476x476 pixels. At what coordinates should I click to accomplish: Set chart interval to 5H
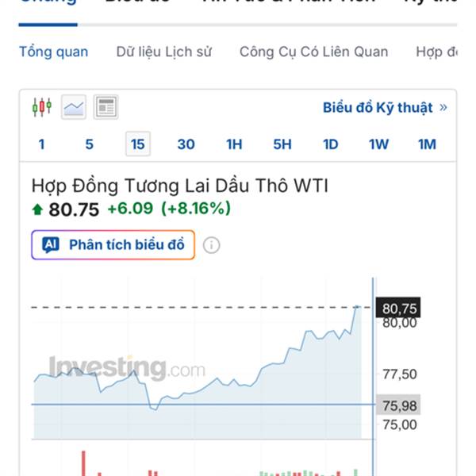[282, 144]
